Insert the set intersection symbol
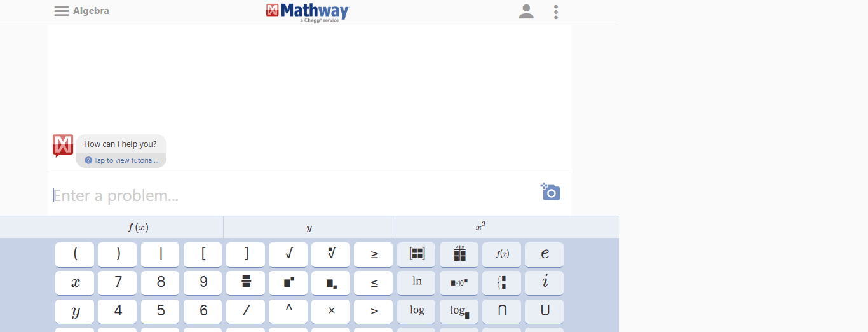This screenshot has width=868, height=332. pos(501,312)
